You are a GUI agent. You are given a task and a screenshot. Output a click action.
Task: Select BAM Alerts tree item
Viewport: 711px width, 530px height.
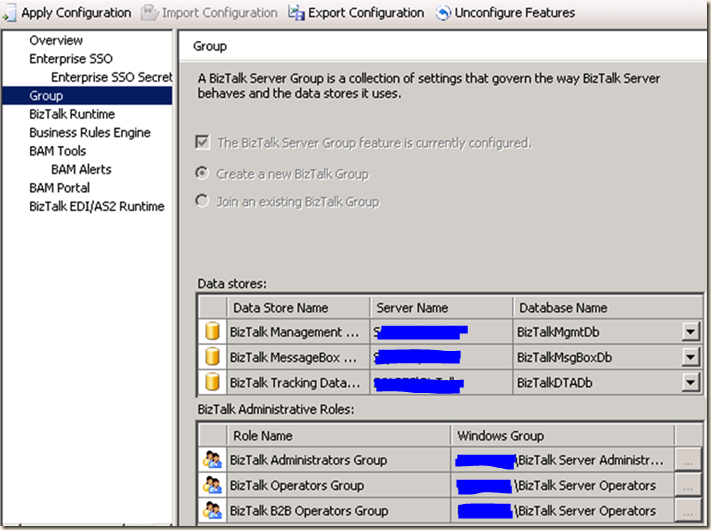[81, 170]
